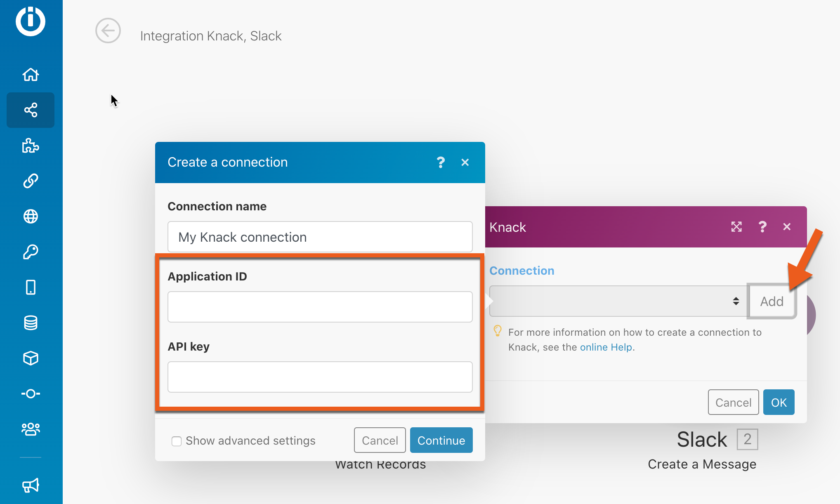
Task: Open the announcements megaphone icon
Action: pyautogui.click(x=31, y=485)
